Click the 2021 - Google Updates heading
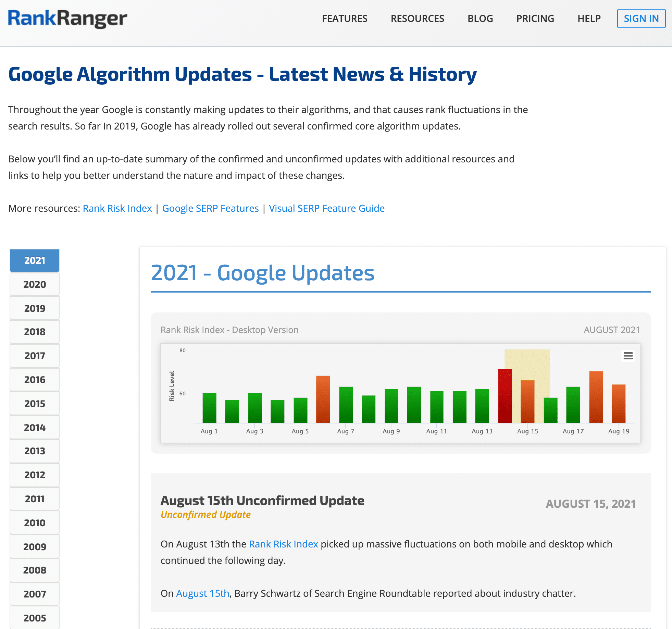 pyautogui.click(x=262, y=273)
